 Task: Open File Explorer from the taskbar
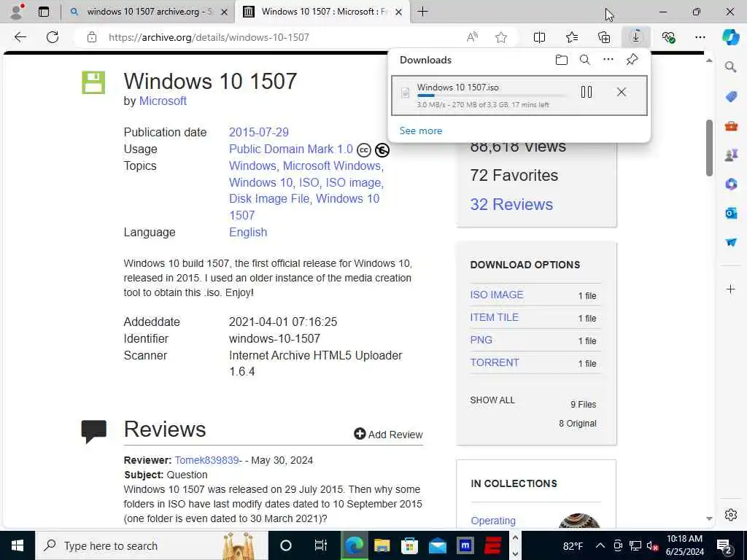point(382,545)
